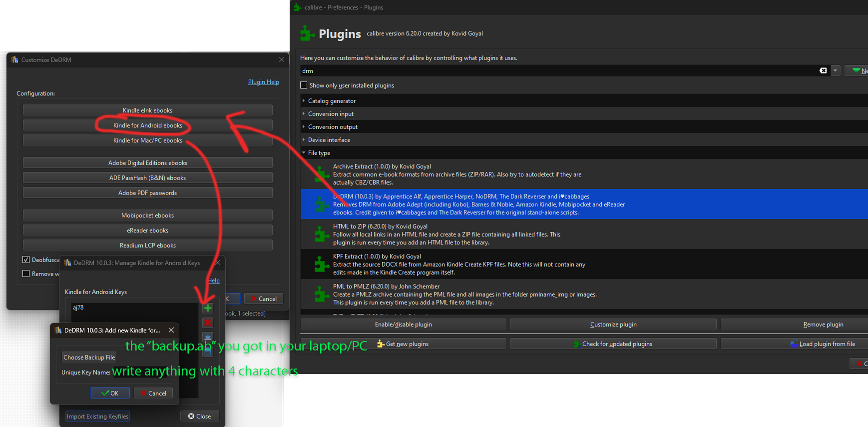Open Adobe Digital Editions ebooks configuration

148,163
